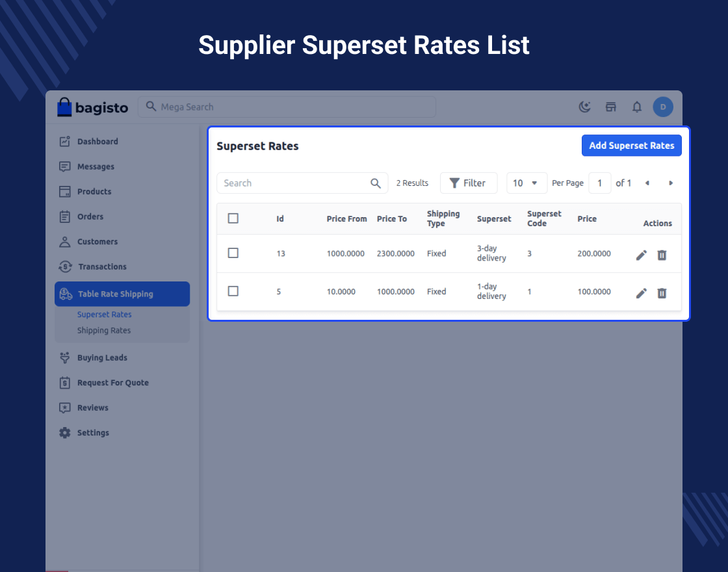
Task: Click the Dashboard sidebar icon
Action: tap(65, 141)
